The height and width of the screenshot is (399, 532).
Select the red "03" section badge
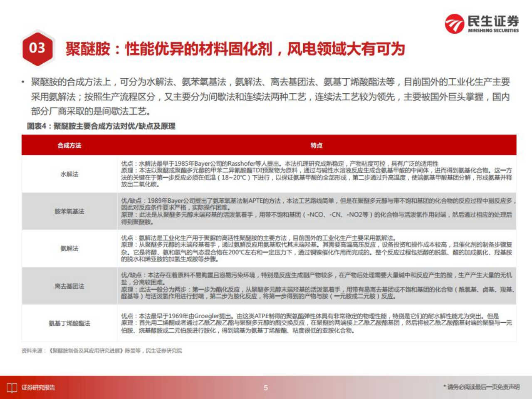[x=37, y=48]
